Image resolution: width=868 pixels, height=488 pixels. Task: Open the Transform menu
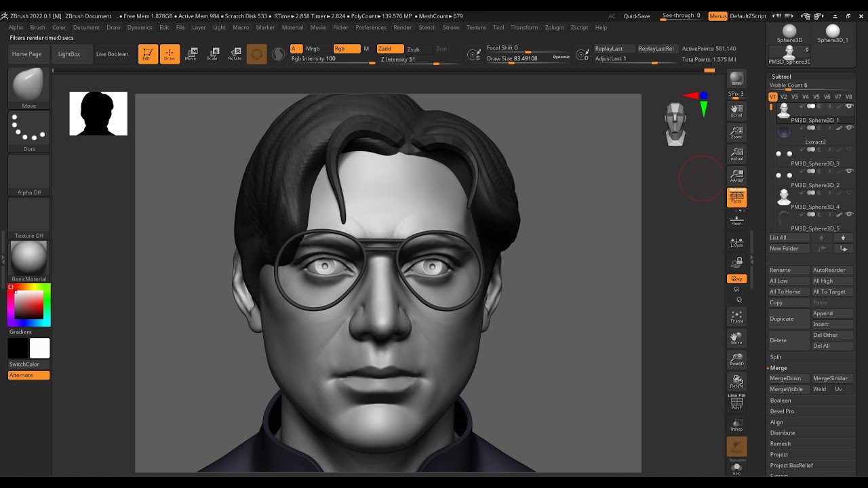point(524,28)
